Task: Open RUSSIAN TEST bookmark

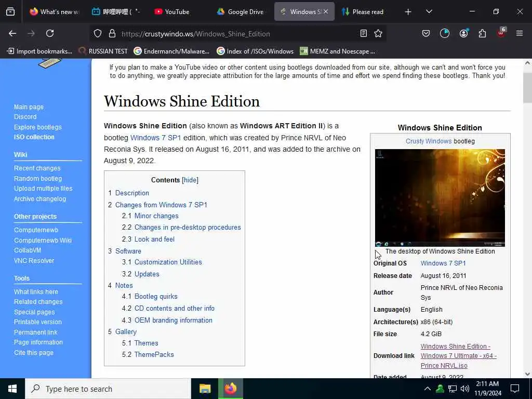Action: [x=103, y=51]
